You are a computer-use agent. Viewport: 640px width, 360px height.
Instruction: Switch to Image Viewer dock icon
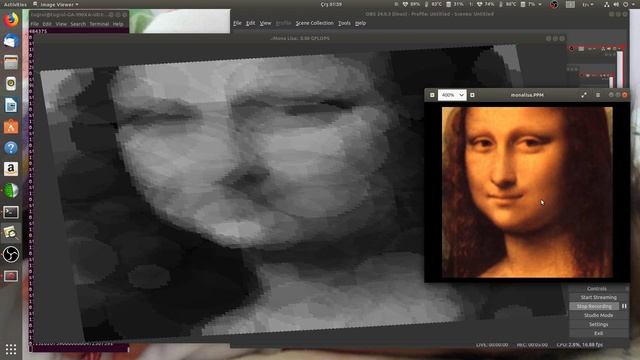[x=11, y=233]
